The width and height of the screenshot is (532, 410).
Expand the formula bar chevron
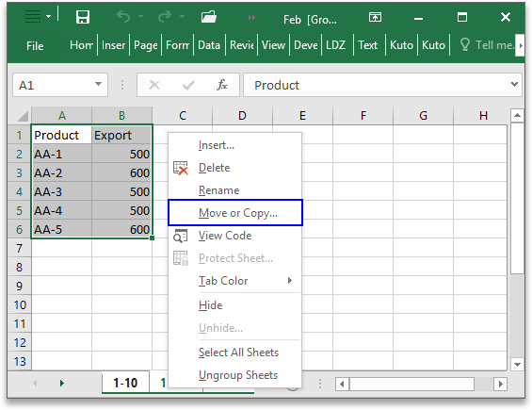coord(514,84)
